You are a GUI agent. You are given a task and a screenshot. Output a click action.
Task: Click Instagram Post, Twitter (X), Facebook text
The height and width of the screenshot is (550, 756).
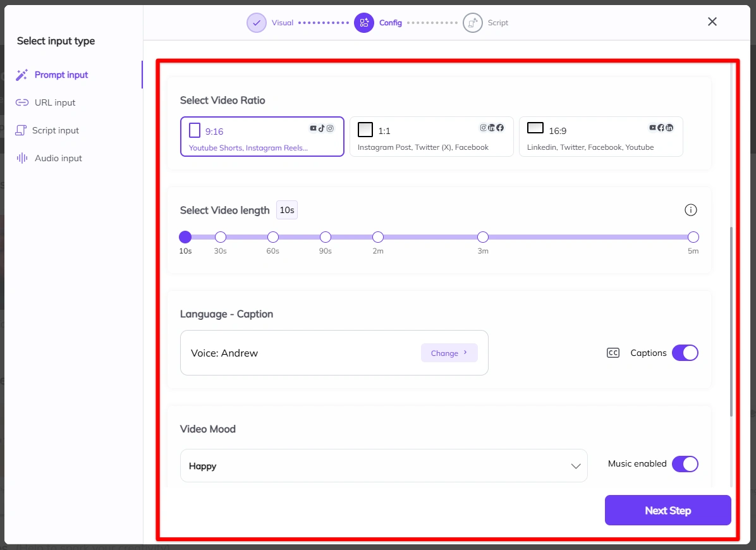423,147
